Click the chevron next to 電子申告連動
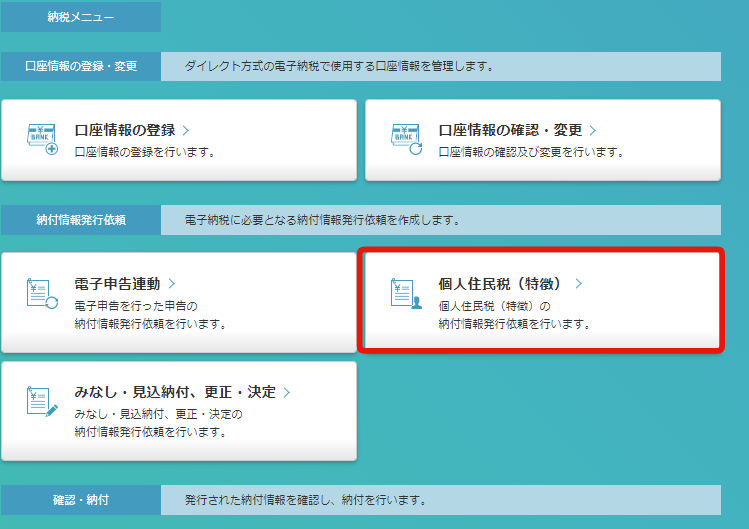 pos(172,284)
